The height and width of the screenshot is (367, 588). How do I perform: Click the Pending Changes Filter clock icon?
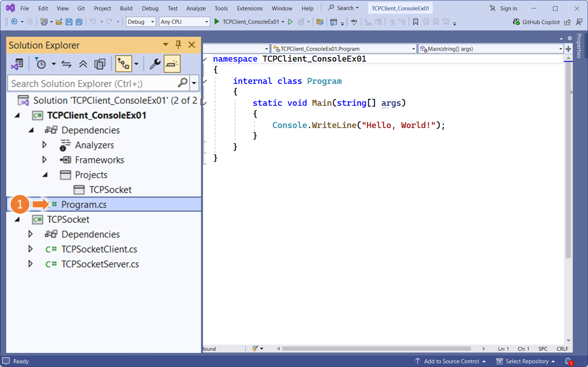tap(41, 64)
